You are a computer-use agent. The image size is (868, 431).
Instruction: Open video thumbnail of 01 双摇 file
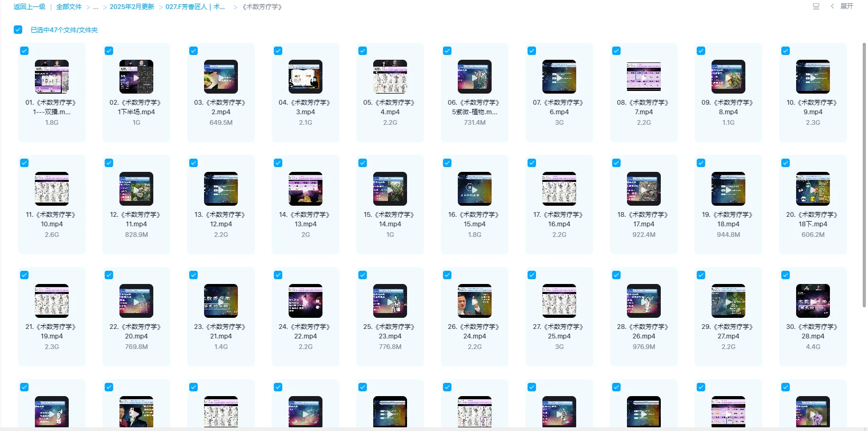[52, 77]
